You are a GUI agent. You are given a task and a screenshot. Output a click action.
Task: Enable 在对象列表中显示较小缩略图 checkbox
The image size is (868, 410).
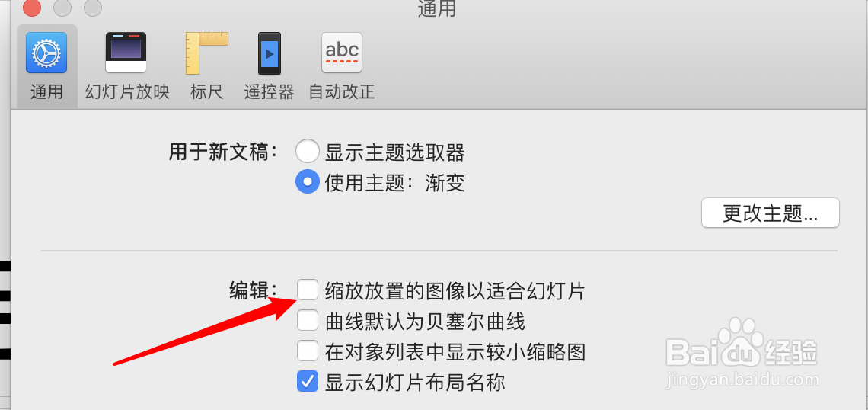coord(308,351)
